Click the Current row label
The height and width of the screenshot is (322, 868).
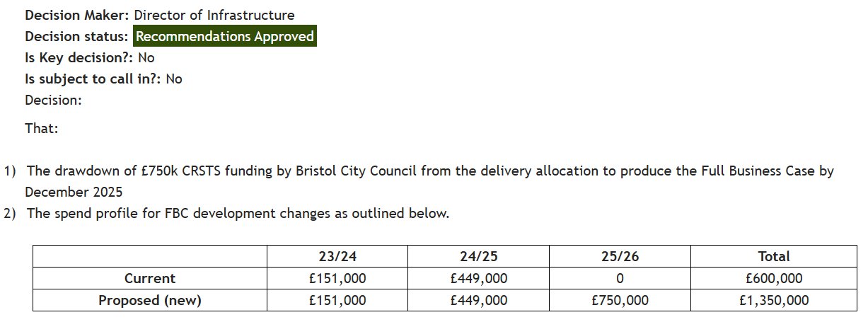[x=150, y=278]
